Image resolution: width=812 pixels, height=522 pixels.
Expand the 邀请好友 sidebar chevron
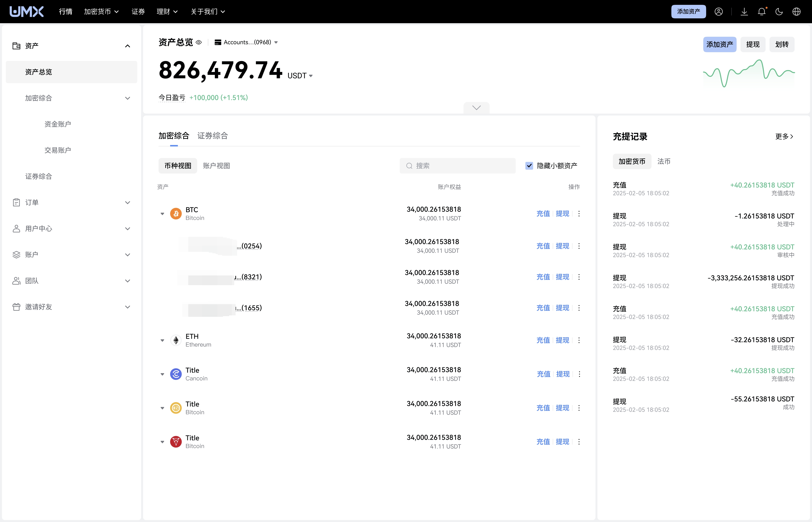127,307
